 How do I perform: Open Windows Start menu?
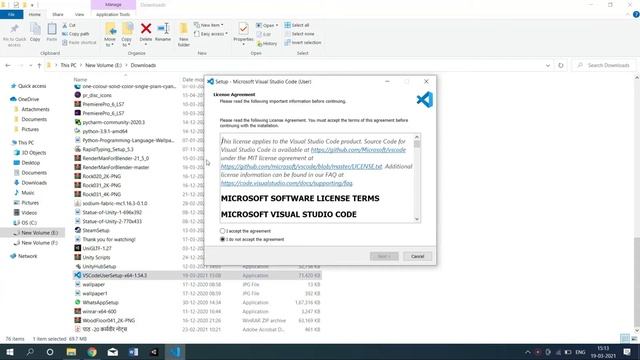click(x=9, y=352)
